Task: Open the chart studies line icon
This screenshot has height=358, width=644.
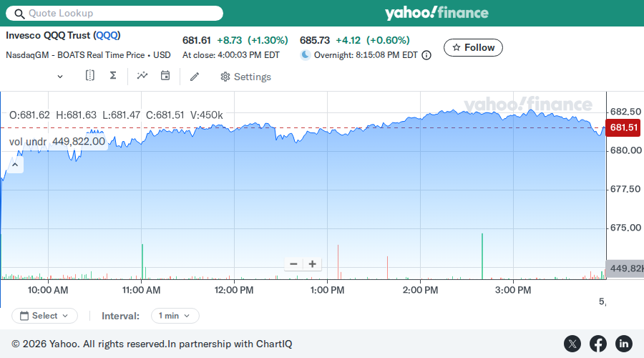Action: (142, 75)
